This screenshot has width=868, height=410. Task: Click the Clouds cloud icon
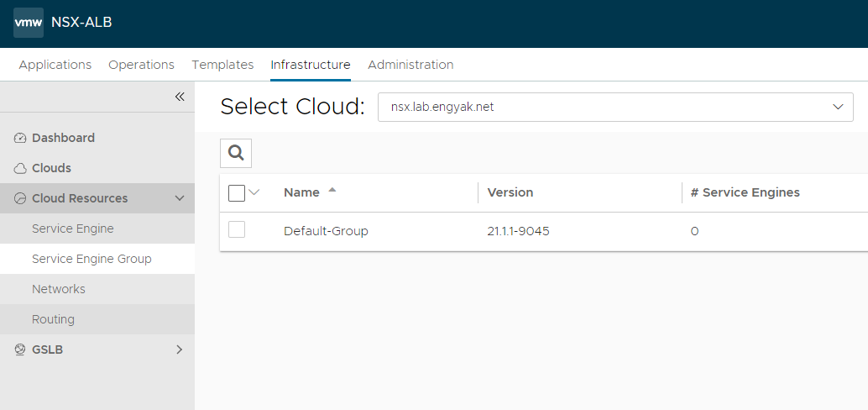click(x=20, y=168)
